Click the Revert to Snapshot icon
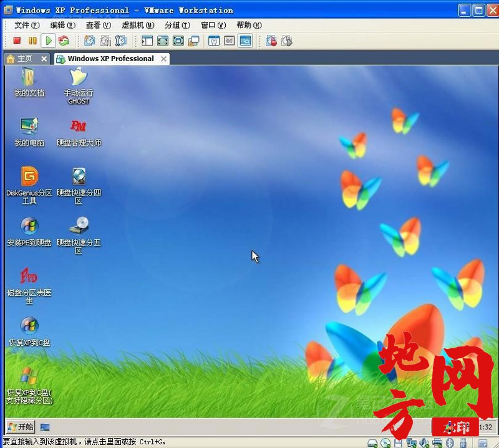The height and width of the screenshot is (448, 499). tap(105, 41)
